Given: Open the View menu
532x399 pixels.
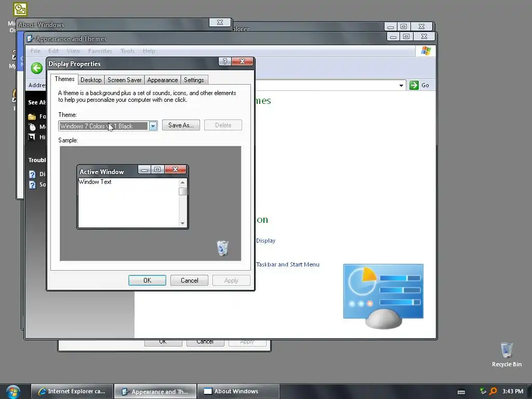Looking at the screenshot, I should (x=73, y=51).
